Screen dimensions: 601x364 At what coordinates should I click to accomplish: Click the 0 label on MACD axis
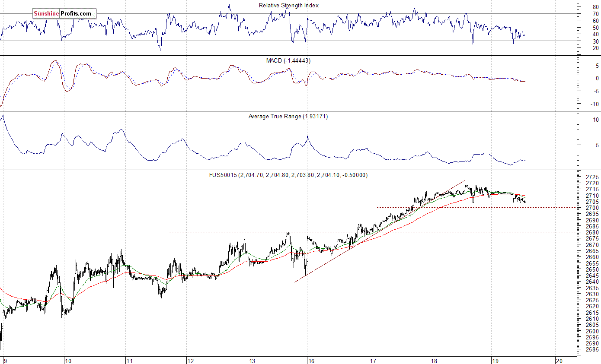[x=598, y=79]
